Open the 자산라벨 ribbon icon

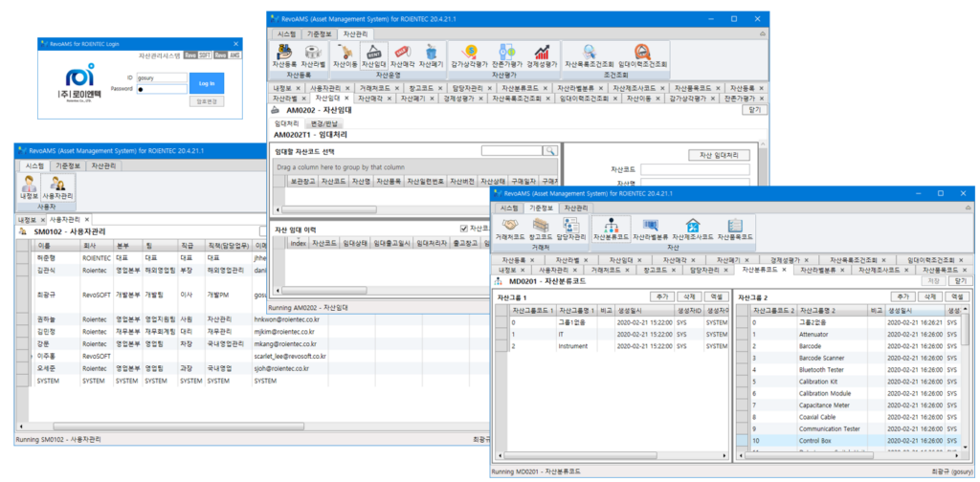(x=313, y=55)
